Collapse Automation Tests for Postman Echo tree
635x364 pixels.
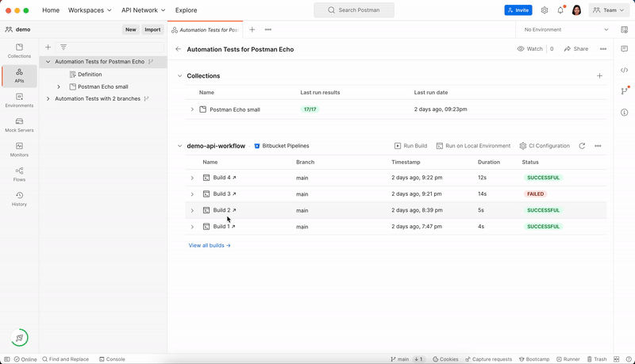[x=48, y=62]
